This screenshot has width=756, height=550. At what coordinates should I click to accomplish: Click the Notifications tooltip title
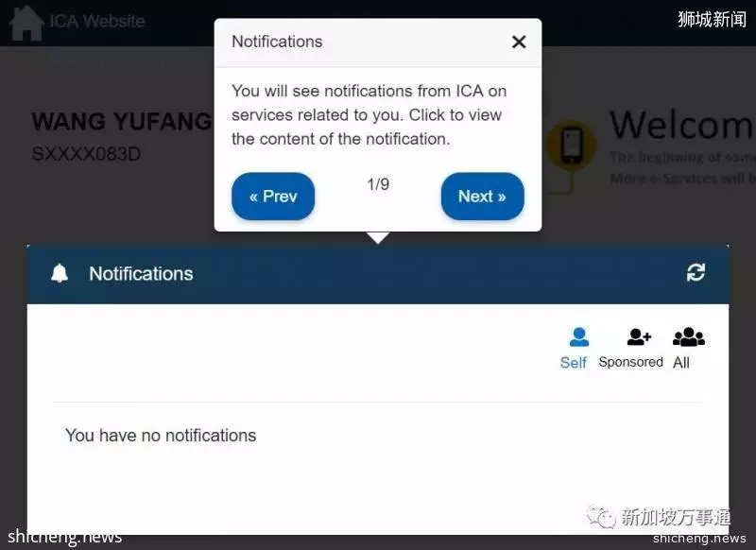(277, 42)
